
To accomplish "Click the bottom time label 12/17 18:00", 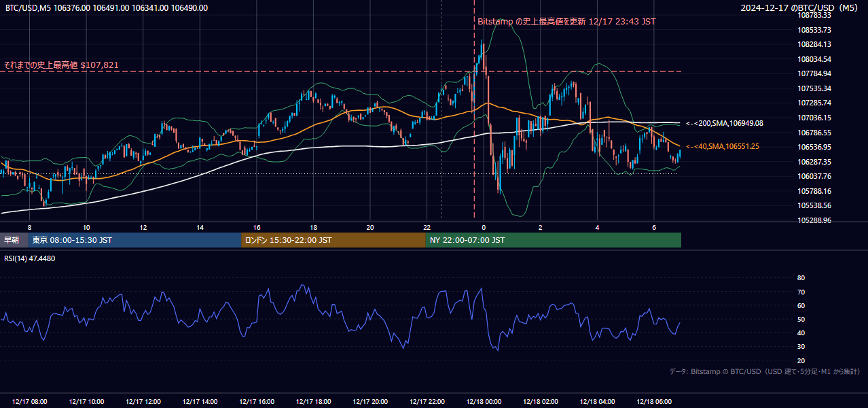I will [313, 402].
